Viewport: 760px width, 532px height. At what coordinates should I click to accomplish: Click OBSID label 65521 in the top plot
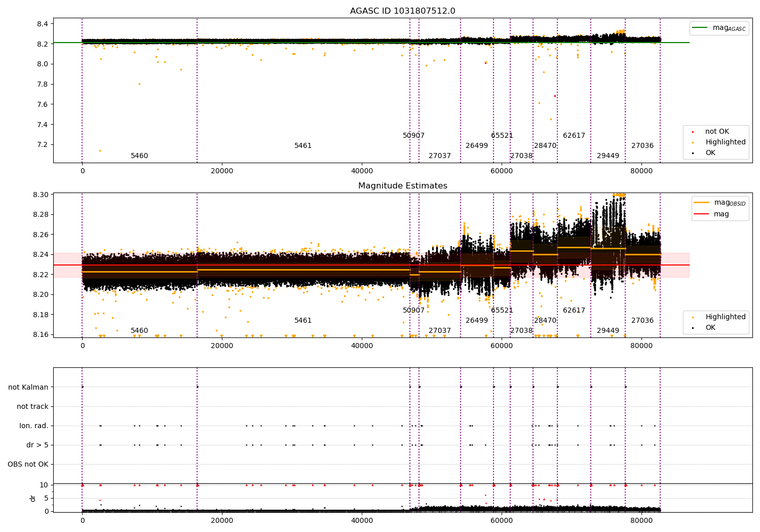pos(502,136)
